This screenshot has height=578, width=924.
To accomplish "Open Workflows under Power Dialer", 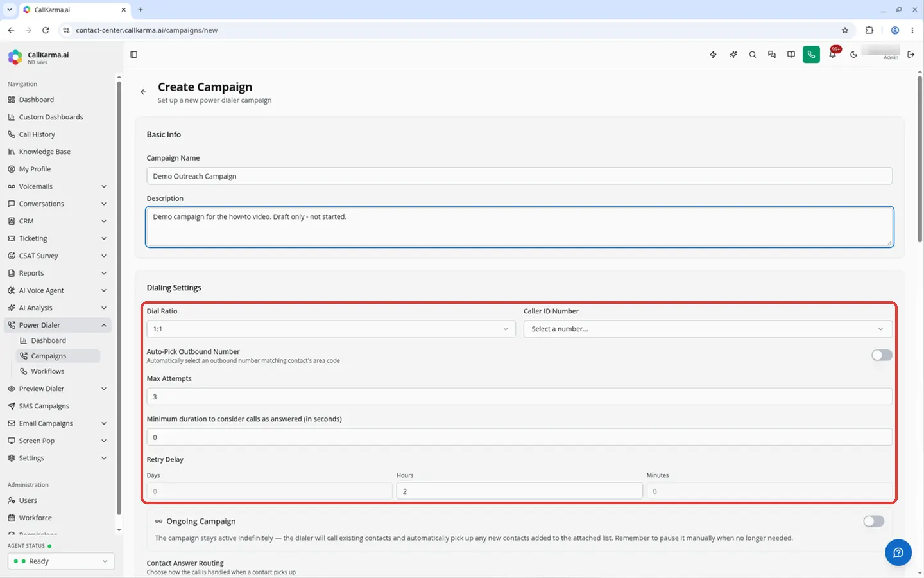I will click(58, 371).
